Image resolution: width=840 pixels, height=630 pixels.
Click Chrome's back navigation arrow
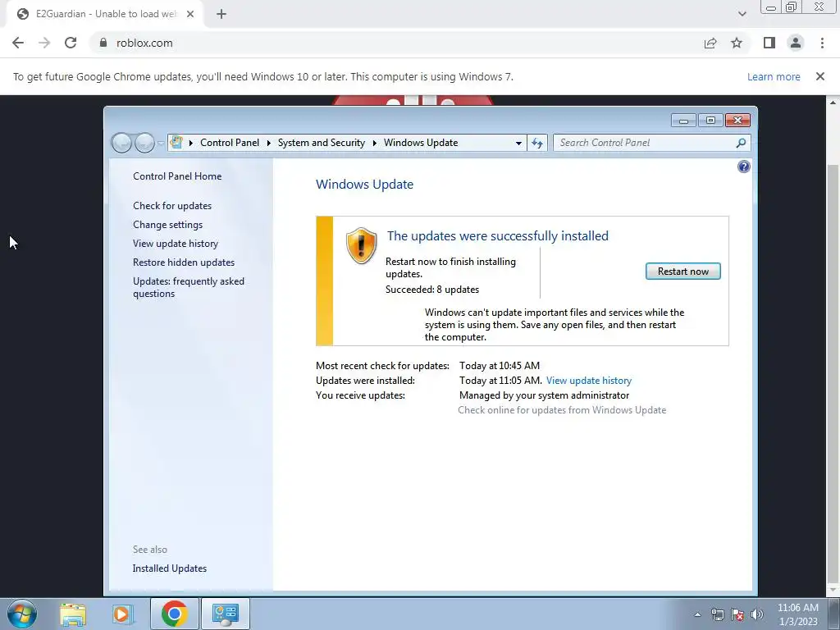point(18,43)
